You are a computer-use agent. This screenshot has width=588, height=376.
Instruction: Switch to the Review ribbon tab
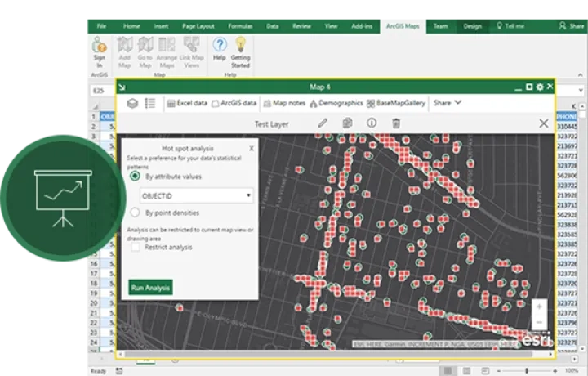301,26
